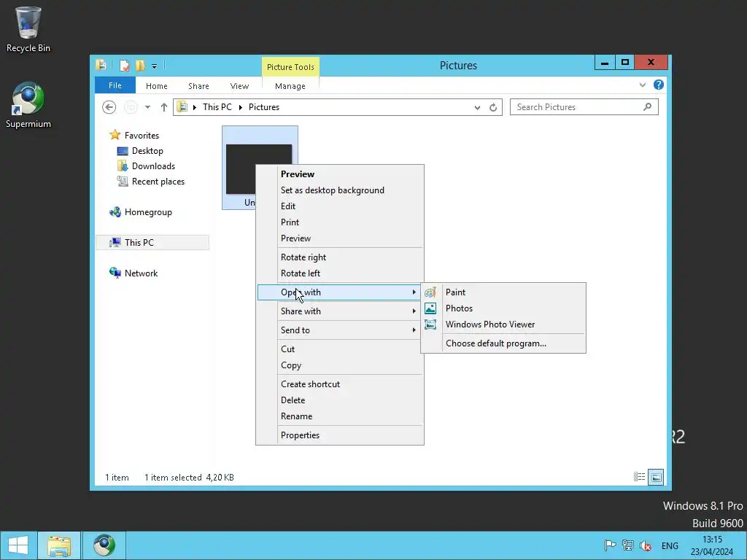Choose Rotate left in context menu
The width and height of the screenshot is (747, 560).
pyautogui.click(x=340, y=273)
